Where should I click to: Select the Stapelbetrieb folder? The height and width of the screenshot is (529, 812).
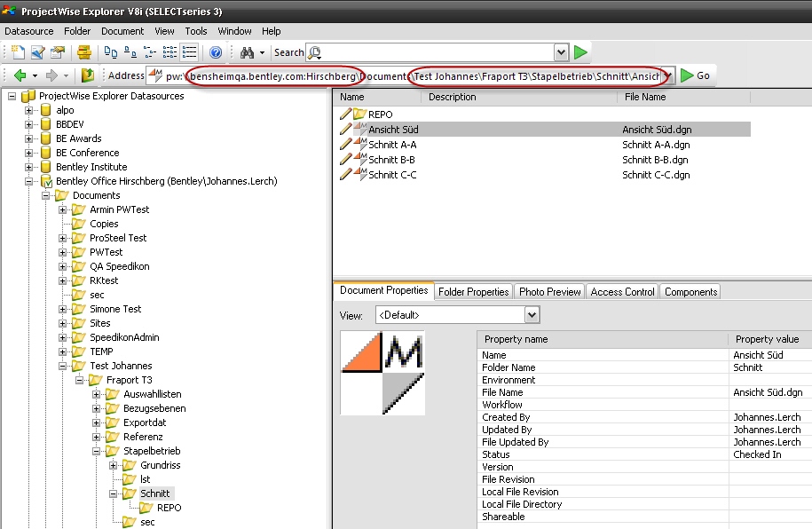(x=152, y=451)
